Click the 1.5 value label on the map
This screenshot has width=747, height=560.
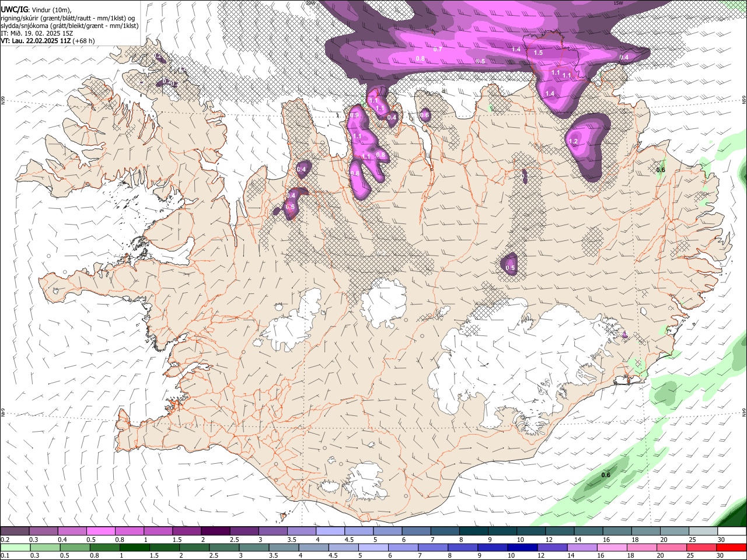(538, 53)
